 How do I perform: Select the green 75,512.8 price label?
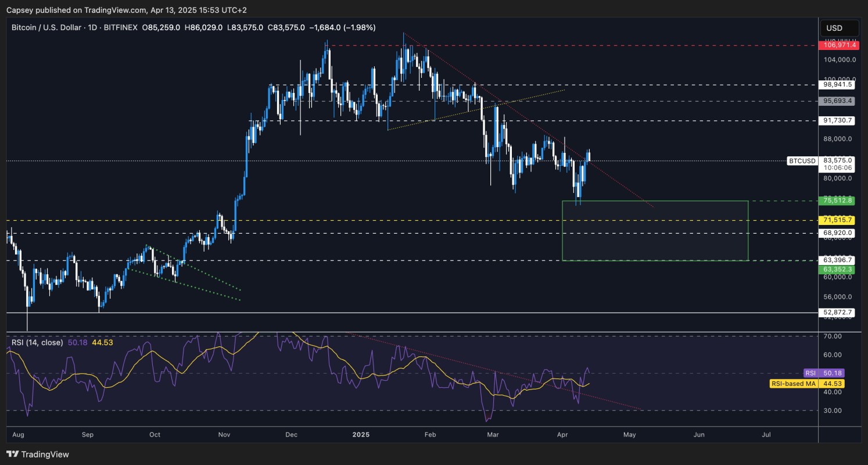point(835,201)
